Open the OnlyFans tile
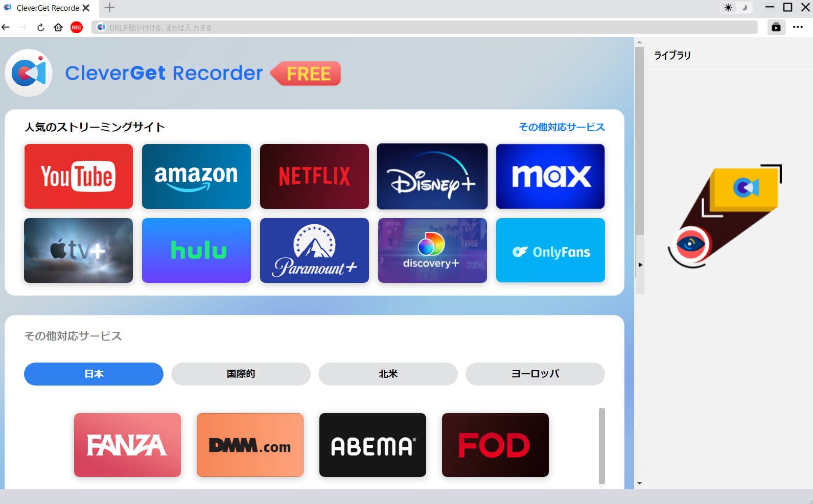Viewport: 813px width, 504px height. [550, 250]
